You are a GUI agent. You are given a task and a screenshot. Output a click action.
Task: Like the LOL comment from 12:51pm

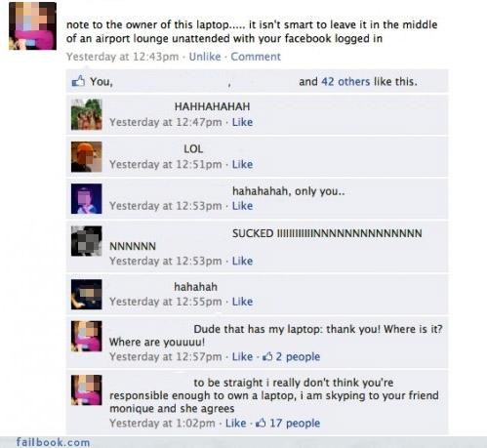pyautogui.click(x=242, y=164)
